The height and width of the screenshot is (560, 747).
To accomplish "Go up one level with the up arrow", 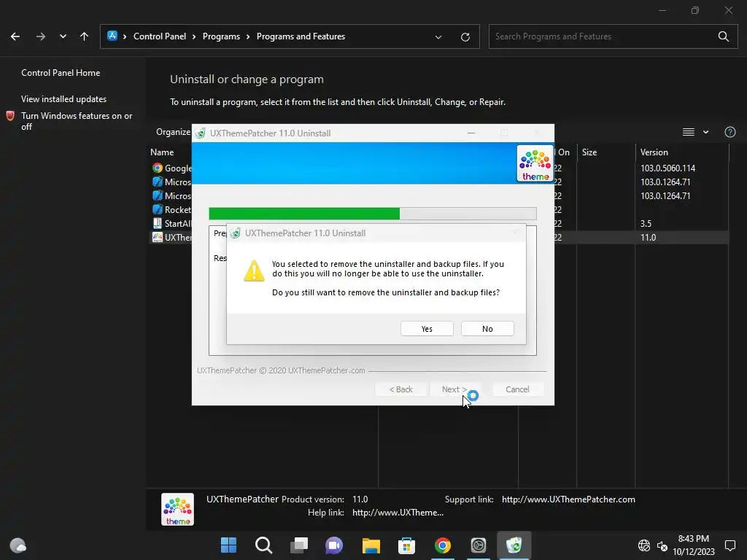I will point(84,36).
